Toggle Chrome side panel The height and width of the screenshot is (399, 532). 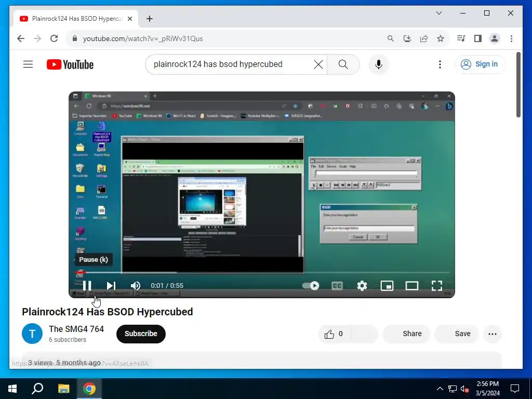coord(478,38)
